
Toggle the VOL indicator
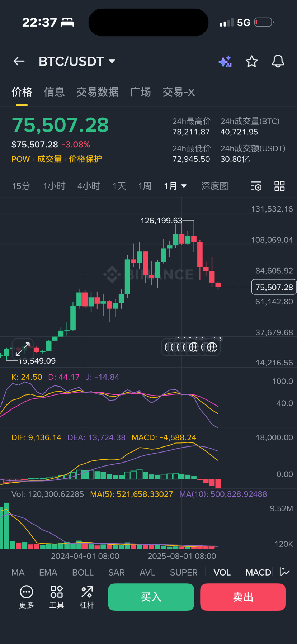tap(222, 572)
